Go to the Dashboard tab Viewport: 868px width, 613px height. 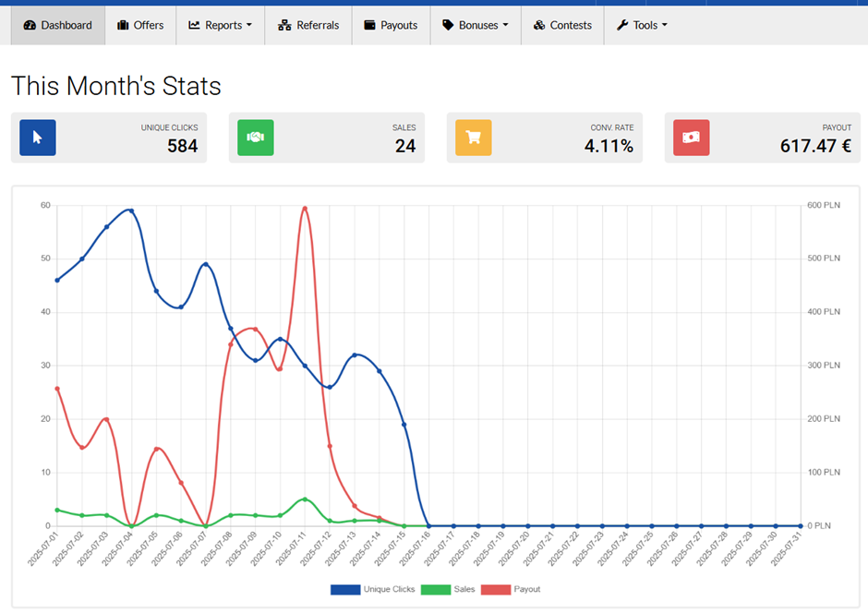point(58,25)
